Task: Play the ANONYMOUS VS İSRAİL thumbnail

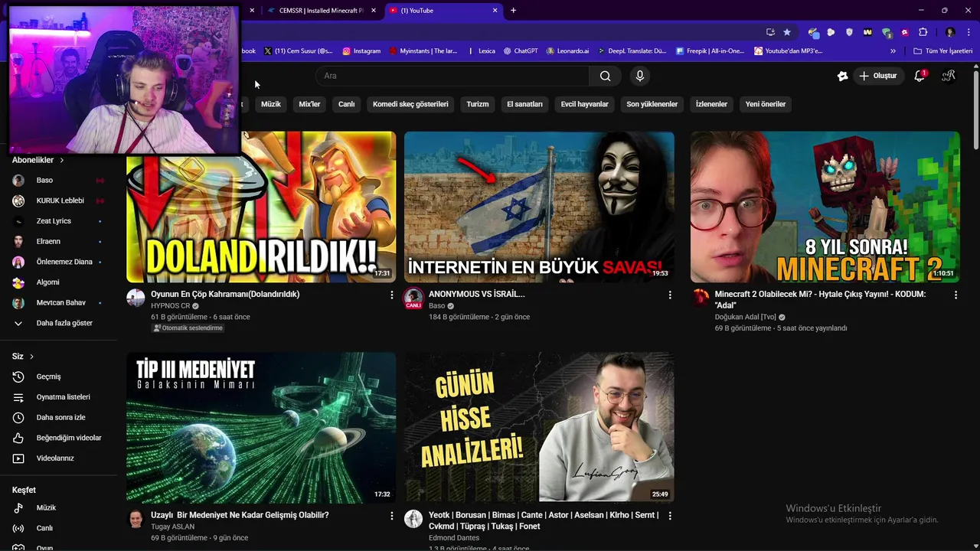Action: coord(539,207)
